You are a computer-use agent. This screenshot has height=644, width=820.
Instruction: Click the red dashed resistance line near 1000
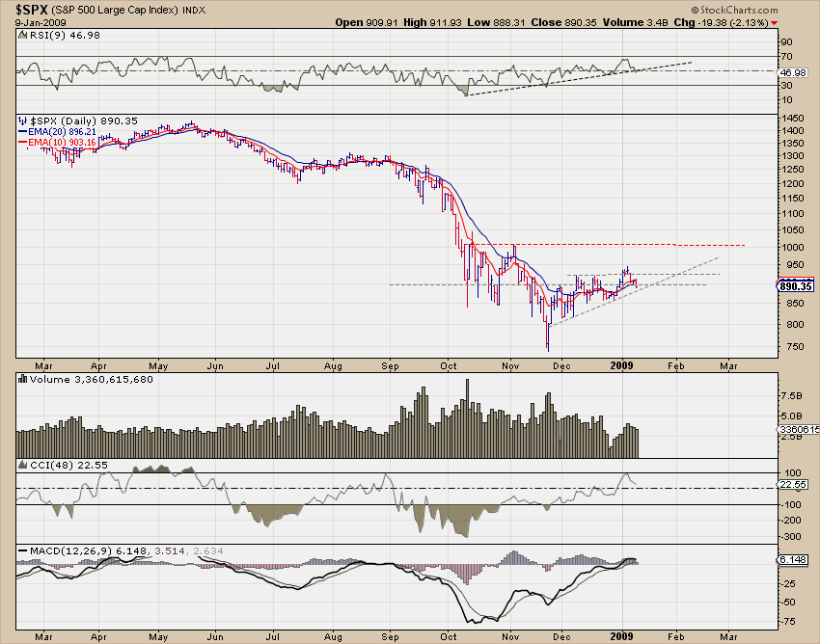pyautogui.click(x=607, y=245)
